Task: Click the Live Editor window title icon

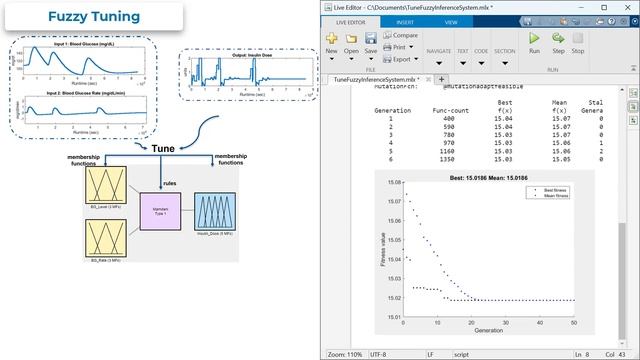Action: 328,7
